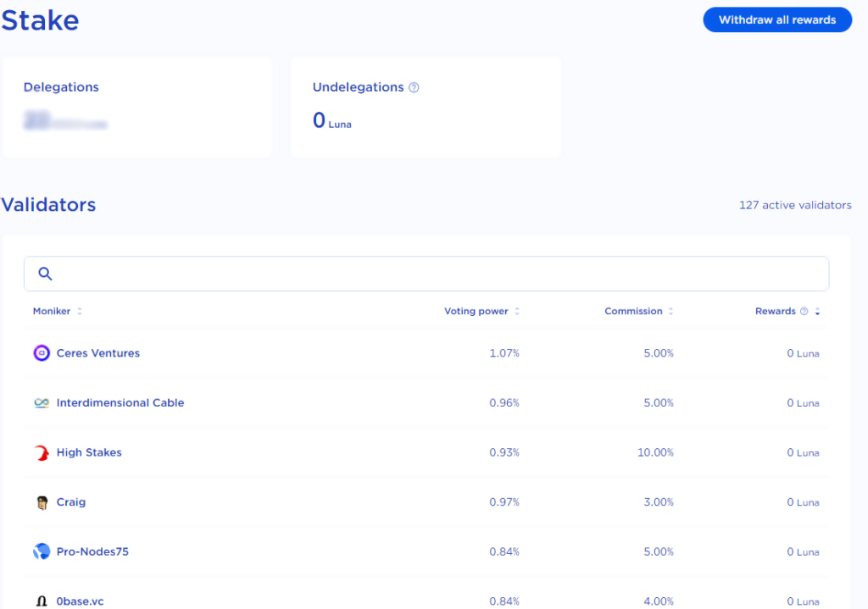Image resolution: width=868 pixels, height=609 pixels.
Task: Click the Interdimensional Cable infinity logo
Action: coord(42,403)
